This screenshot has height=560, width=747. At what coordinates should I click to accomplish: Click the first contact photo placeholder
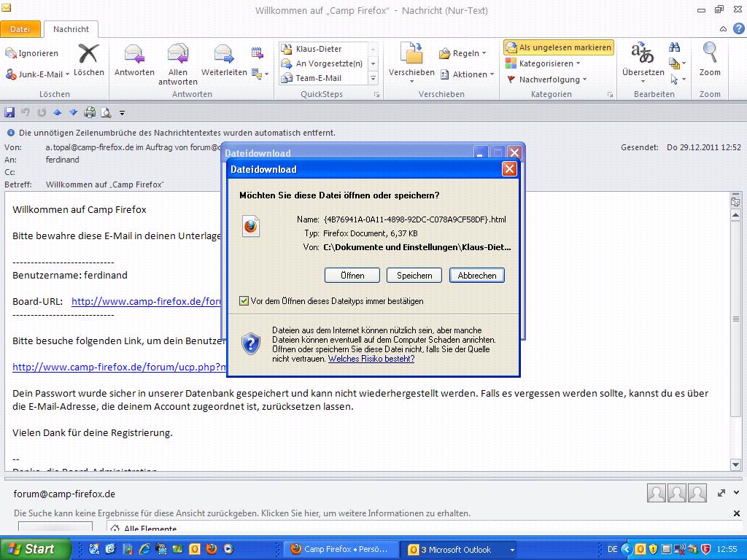click(656, 494)
